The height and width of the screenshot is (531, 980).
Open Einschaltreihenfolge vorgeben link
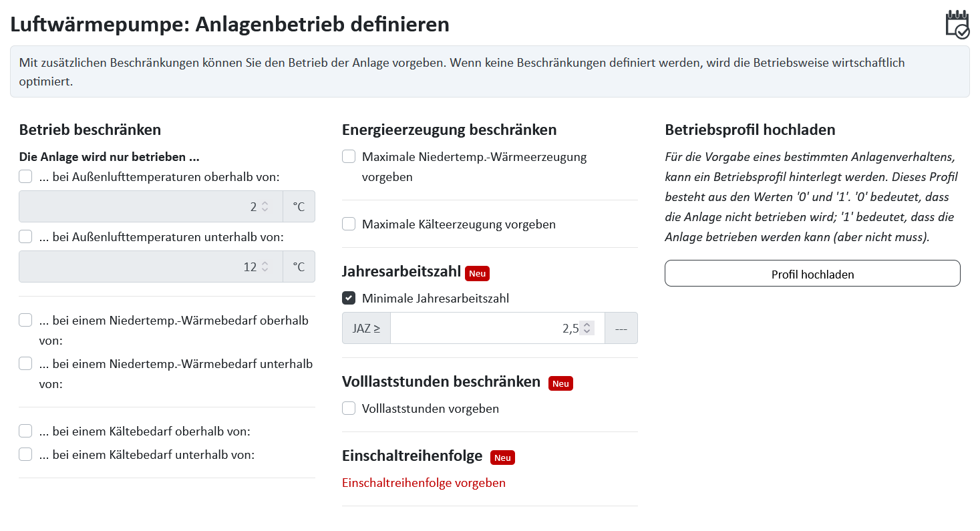pos(424,482)
